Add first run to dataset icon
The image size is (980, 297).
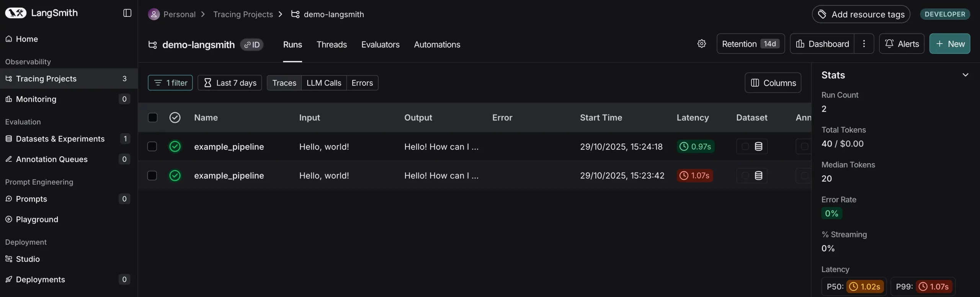[758, 146]
